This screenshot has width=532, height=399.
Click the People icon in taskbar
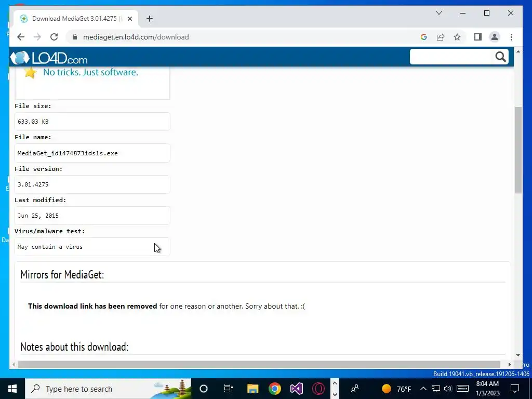pos(355,389)
